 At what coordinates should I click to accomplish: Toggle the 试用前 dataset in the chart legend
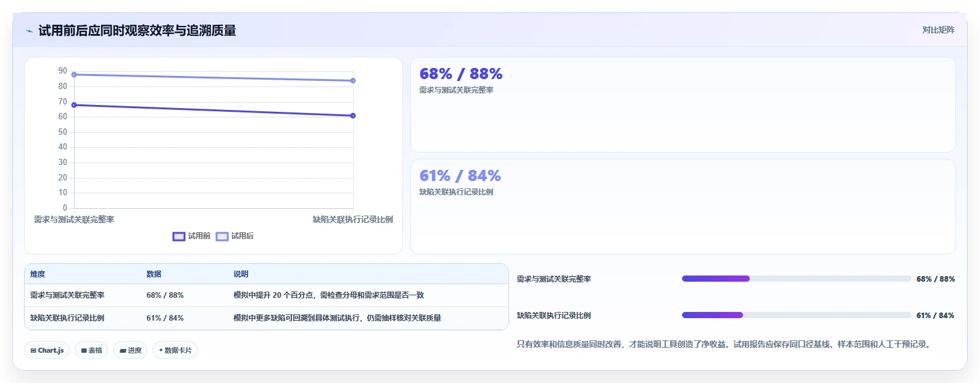191,236
